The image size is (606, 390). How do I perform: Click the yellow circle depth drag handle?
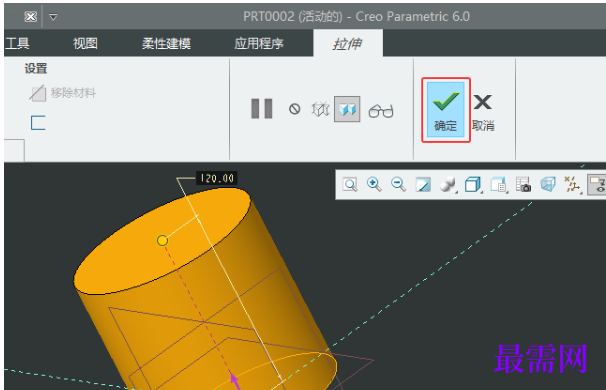tap(162, 240)
